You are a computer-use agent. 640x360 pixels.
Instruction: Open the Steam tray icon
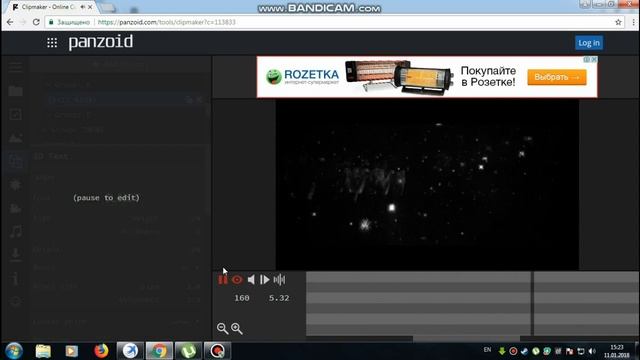524,351
